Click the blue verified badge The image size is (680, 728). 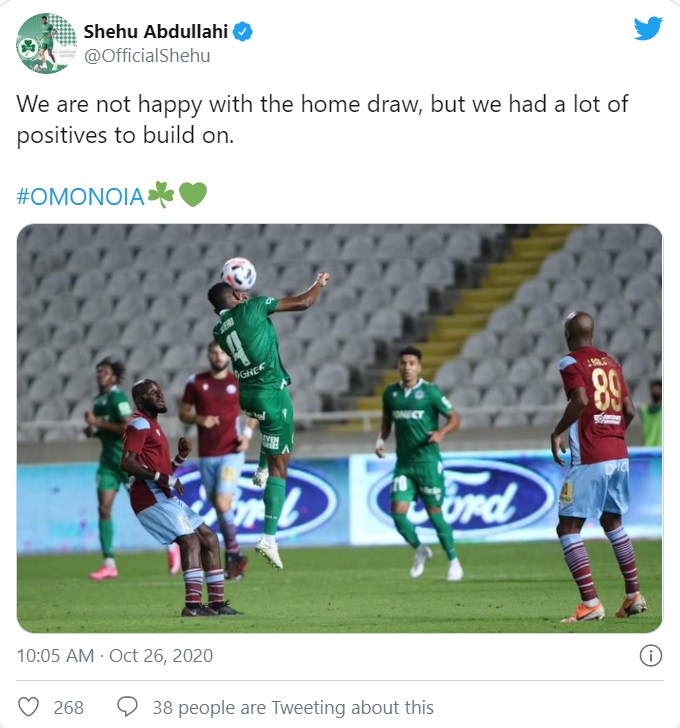[x=242, y=32]
